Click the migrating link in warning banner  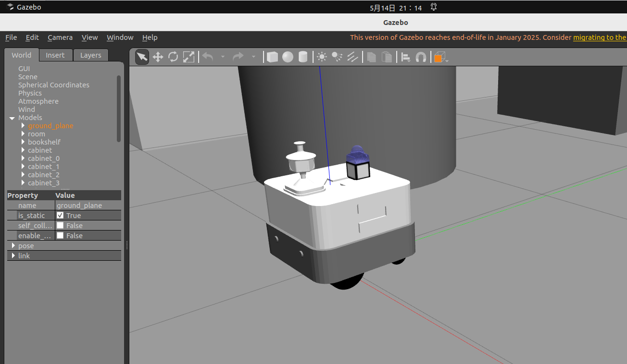coord(599,37)
